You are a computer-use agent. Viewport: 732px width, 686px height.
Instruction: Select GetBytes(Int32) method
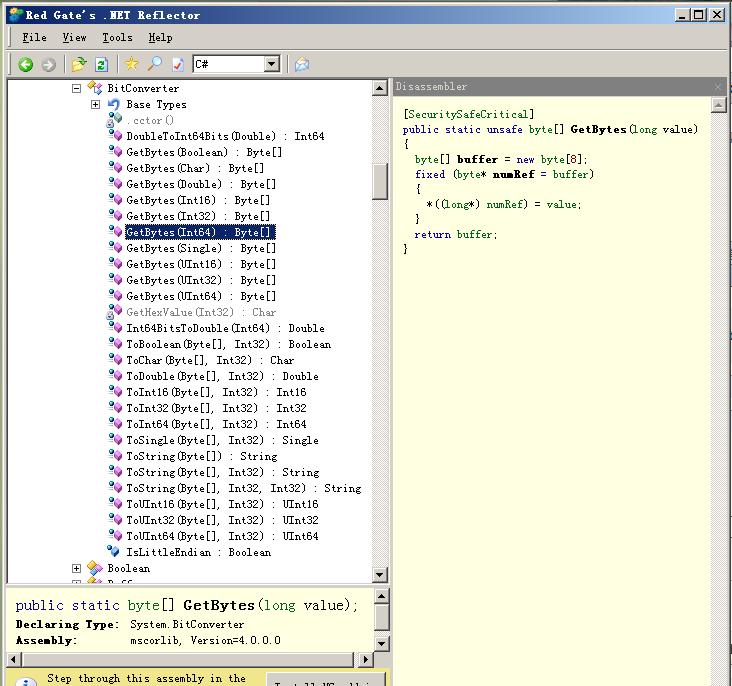pyautogui.click(x=198, y=216)
